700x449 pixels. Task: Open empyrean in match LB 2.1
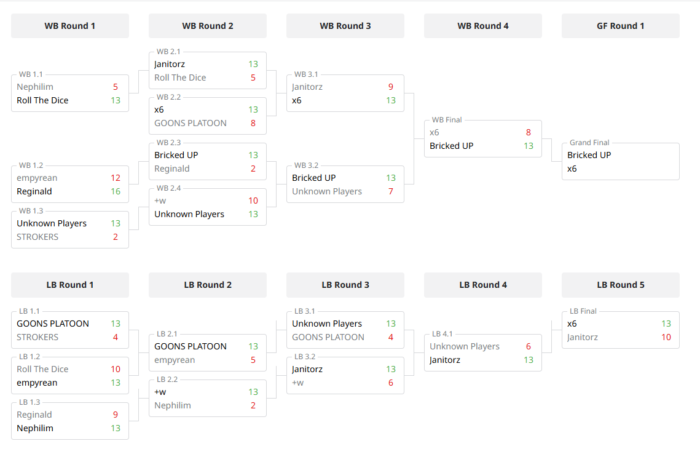(x=175, y=360)
